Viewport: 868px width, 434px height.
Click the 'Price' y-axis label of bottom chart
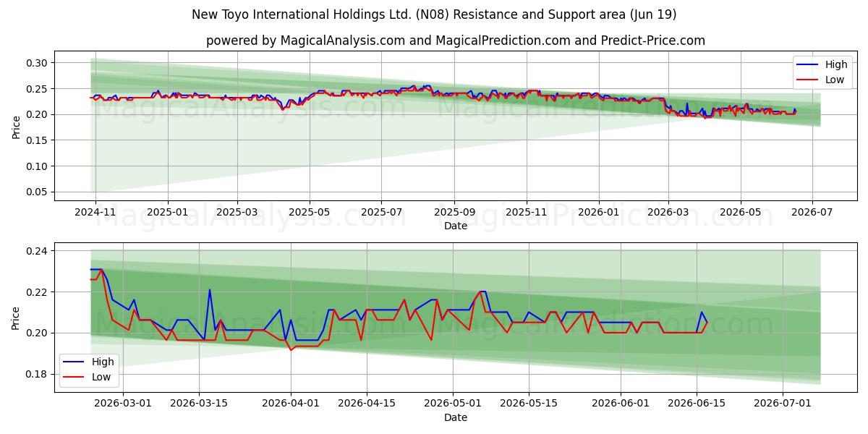tap(16, 318)
